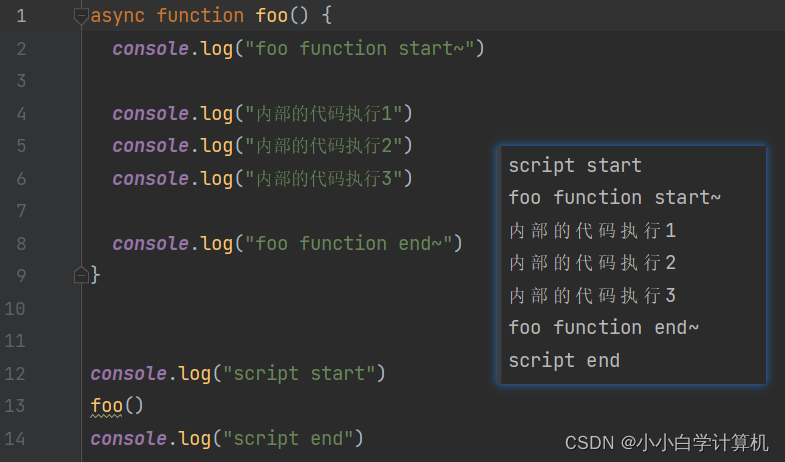Click line number 13 in the gutter

[15, 406]
